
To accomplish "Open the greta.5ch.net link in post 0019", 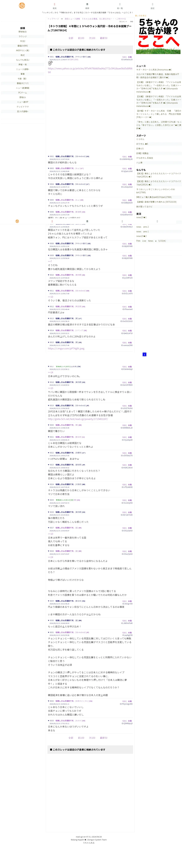I will point(78,419).
